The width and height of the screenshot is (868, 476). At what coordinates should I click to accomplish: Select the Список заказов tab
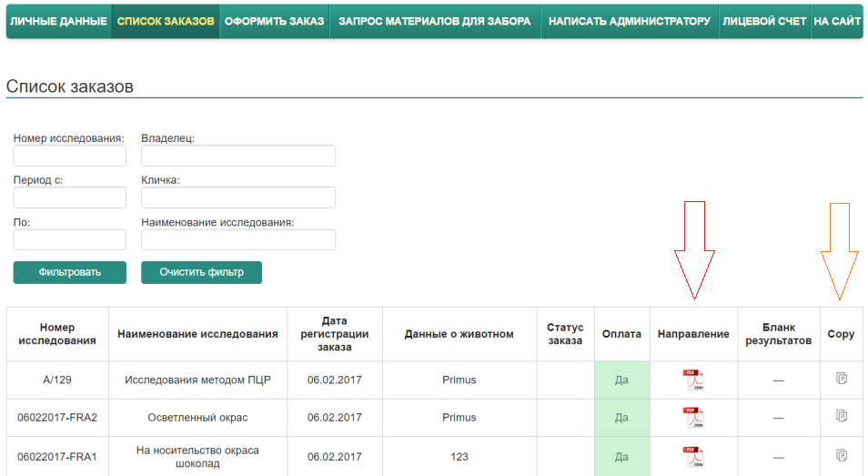point(166,21)
